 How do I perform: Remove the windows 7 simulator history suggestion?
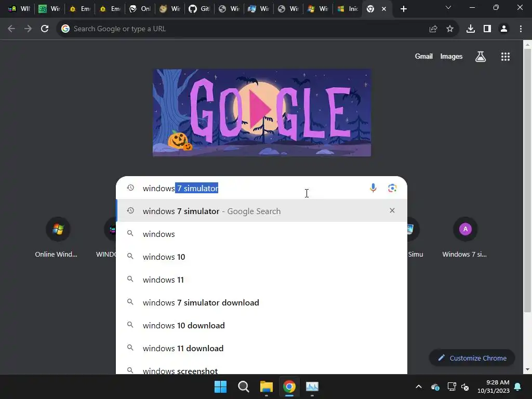click(x=392, y=211)
